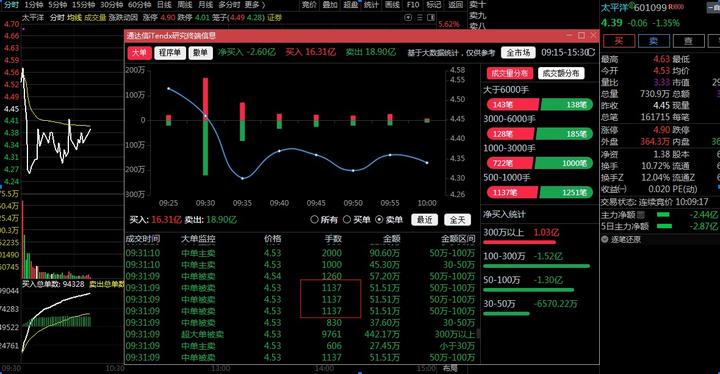The image size is (720, 374).
Task: Switch to 1分钟 chart period
Action: pos(34,5)
